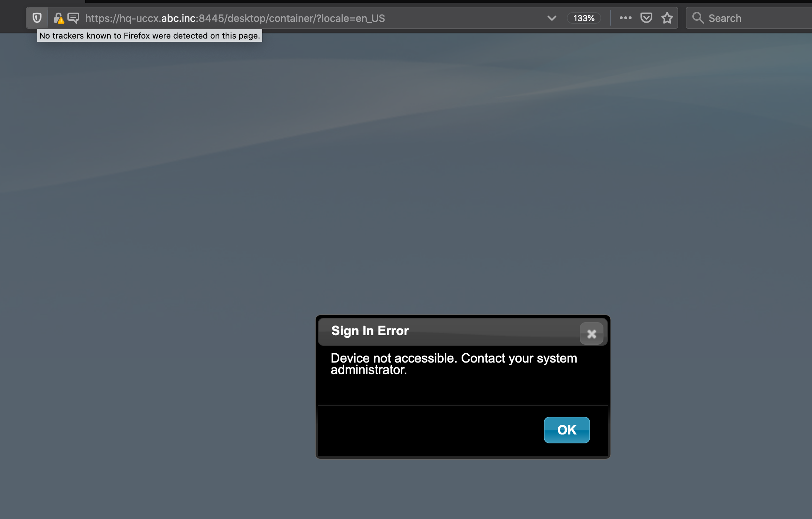Click the word 'administrator.' in the dialog

click(x=369, y=370)
